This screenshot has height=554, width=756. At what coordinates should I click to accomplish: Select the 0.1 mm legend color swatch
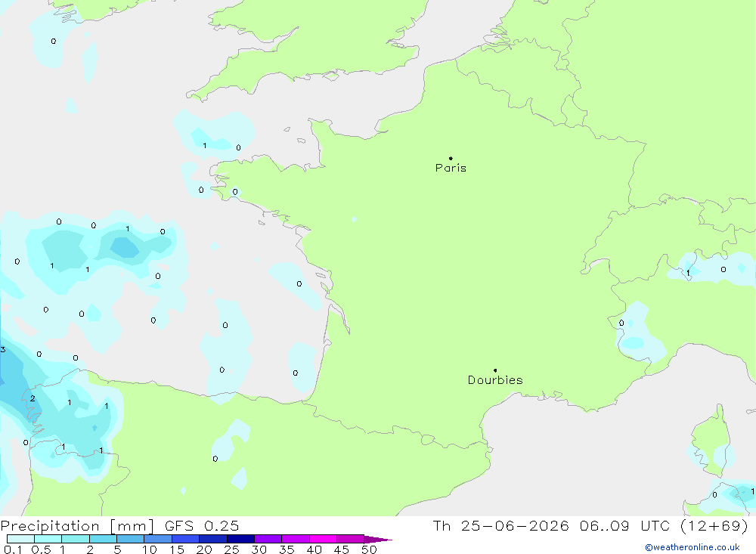pyautogui.click(x=20, y=539)
